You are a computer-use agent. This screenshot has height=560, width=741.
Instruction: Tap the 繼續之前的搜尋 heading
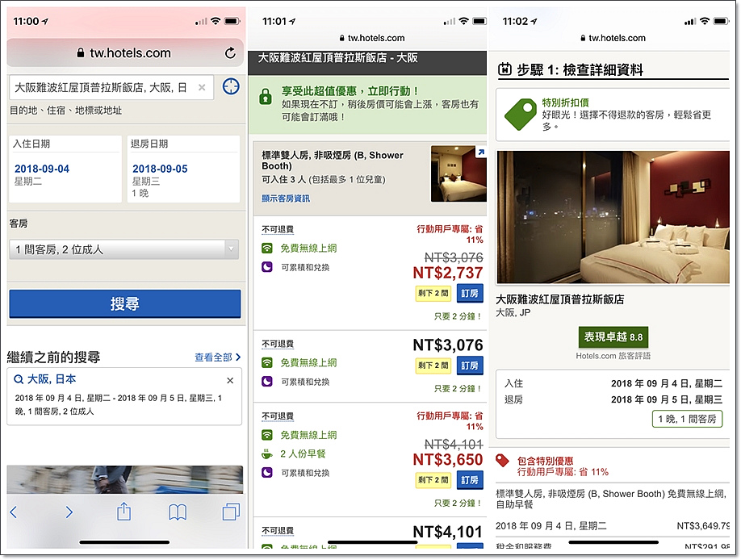click(53, 357)
